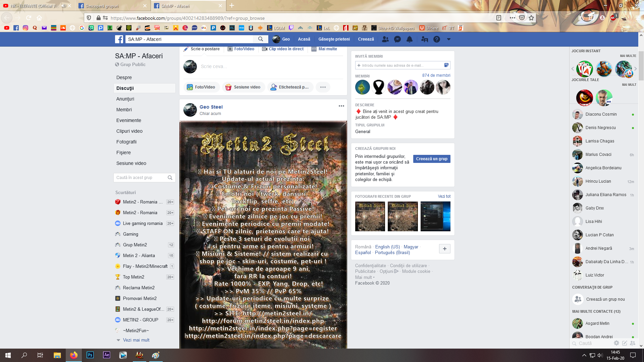Open '874 de membri' link

click(x=436, y=75)
